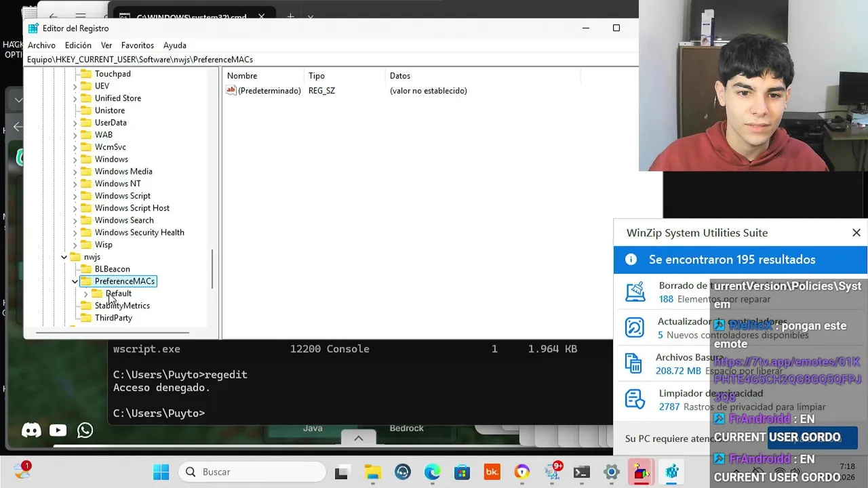Launch File Explorer from the taskbar
Viewport: 868px width, 488px height.
372,472
